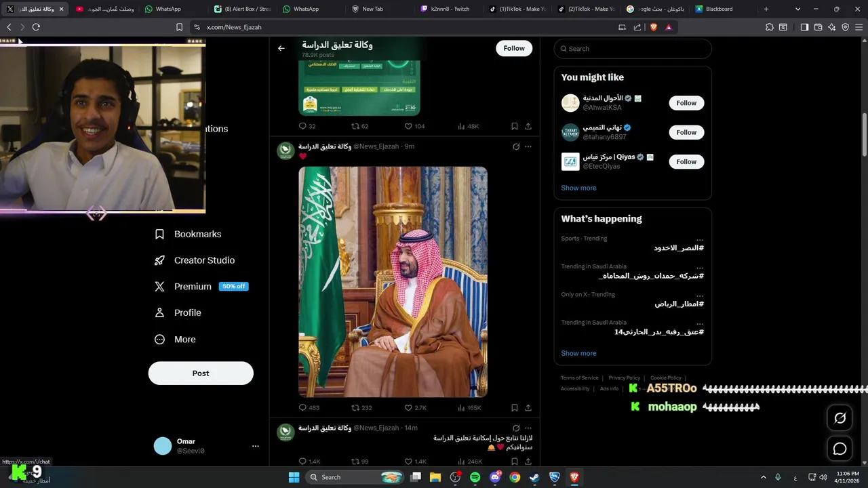Image resolution: width=868 pixels, height=488 pixels.
Task: Bookmark the post with 165K views
Action: click(x=515, y=408)
